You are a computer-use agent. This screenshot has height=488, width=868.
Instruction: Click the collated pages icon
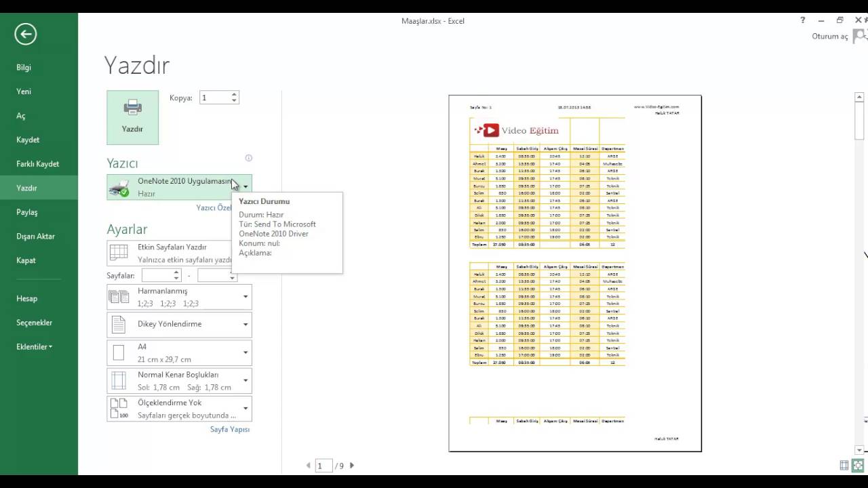pyautogui.click(x=119, y=297)
